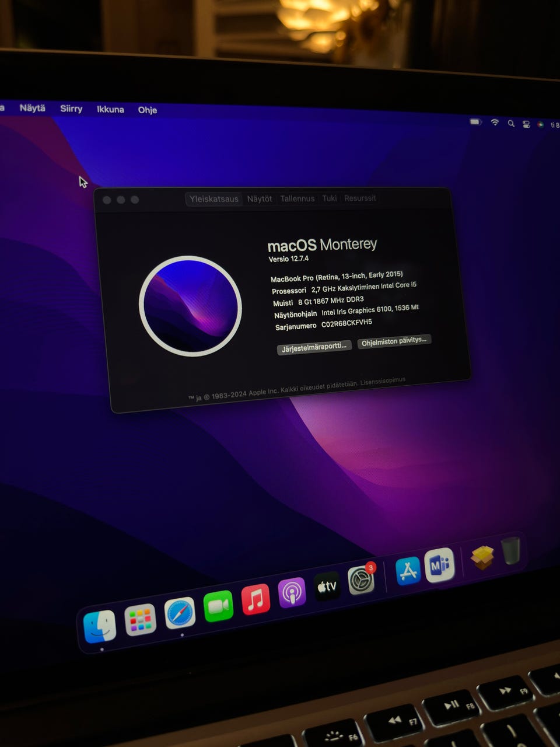Screen dimensions: 560x747
Task: Click the menu bar clock
Action: coord(555,125)
